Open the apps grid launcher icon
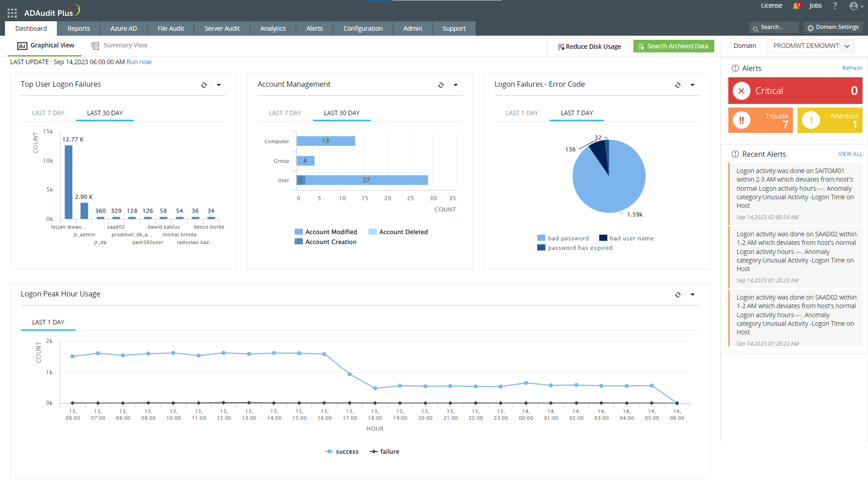 click(x=12, y=13)
